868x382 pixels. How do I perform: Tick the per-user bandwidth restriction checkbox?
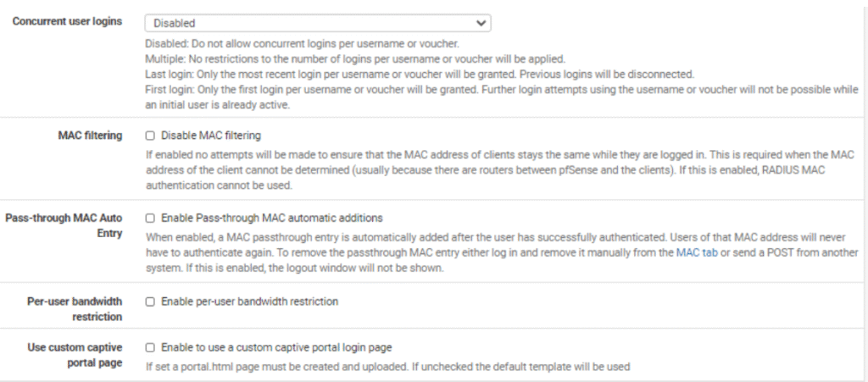[x=150, y=301]
